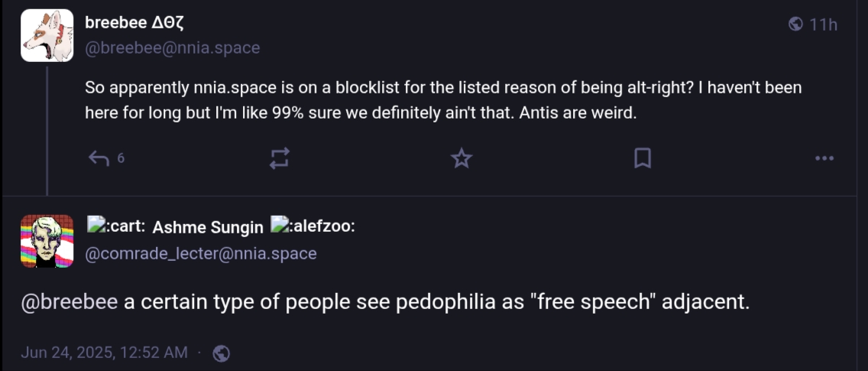Click the public visibility globe near 11h
This screenshot has height=371, width=868.
tap(795, 24)
